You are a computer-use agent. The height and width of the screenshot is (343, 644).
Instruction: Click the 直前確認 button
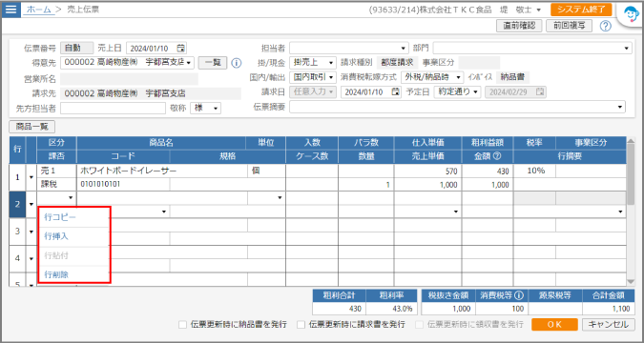tap(519, 26)
